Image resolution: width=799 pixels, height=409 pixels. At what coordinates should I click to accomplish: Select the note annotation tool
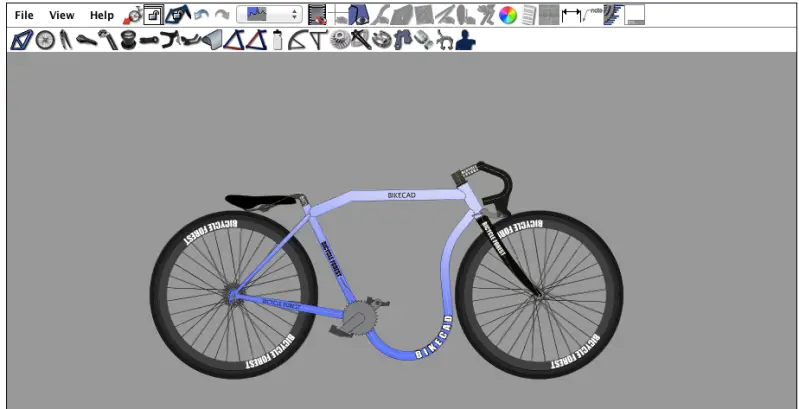point(593,15)
